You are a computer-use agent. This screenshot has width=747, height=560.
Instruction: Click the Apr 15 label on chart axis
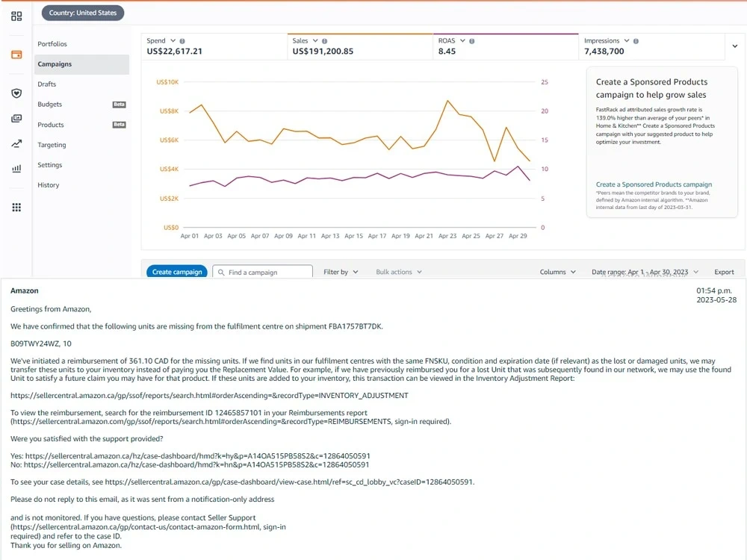tap(353, 236)
